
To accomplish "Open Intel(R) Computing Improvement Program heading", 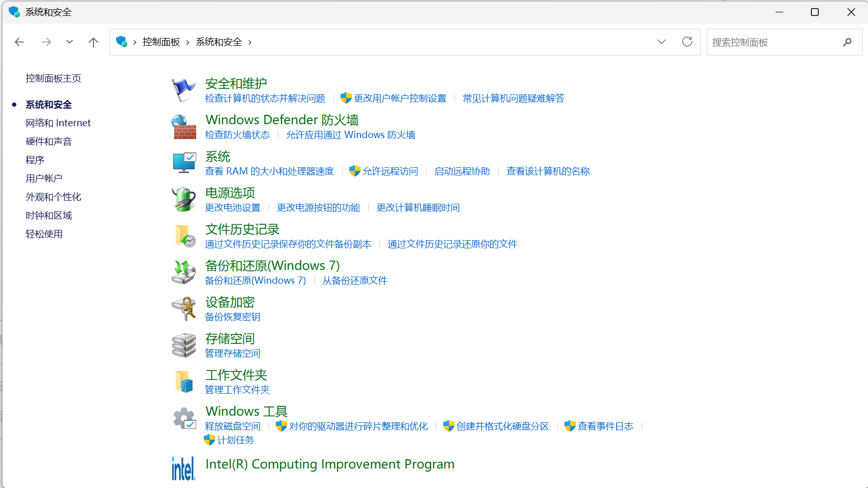I will point(330,464).
